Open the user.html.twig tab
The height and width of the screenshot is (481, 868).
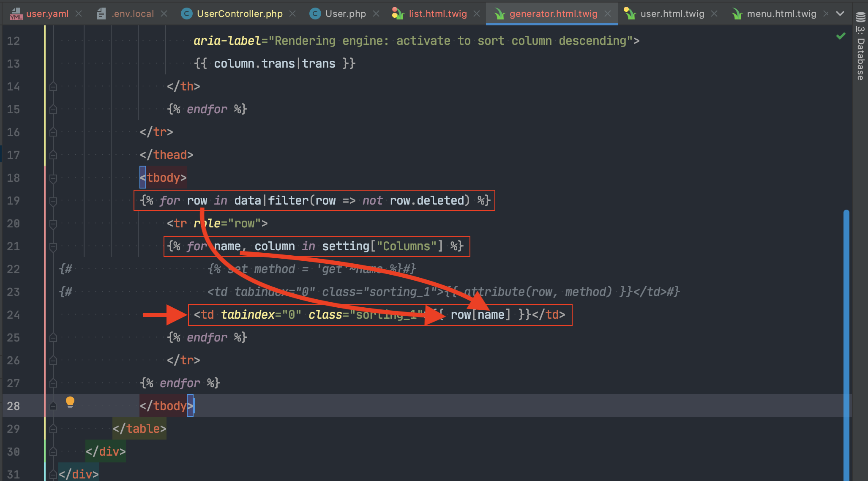672,14
